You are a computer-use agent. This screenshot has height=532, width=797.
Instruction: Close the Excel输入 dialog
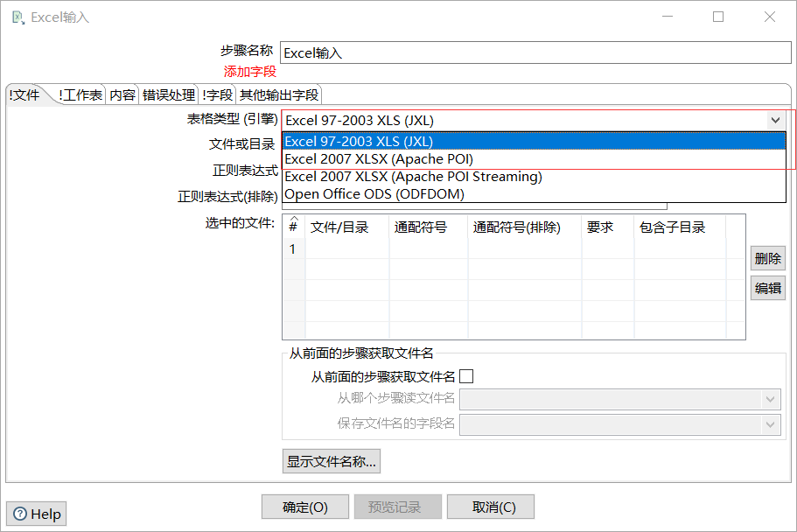[x=770, y=17]
